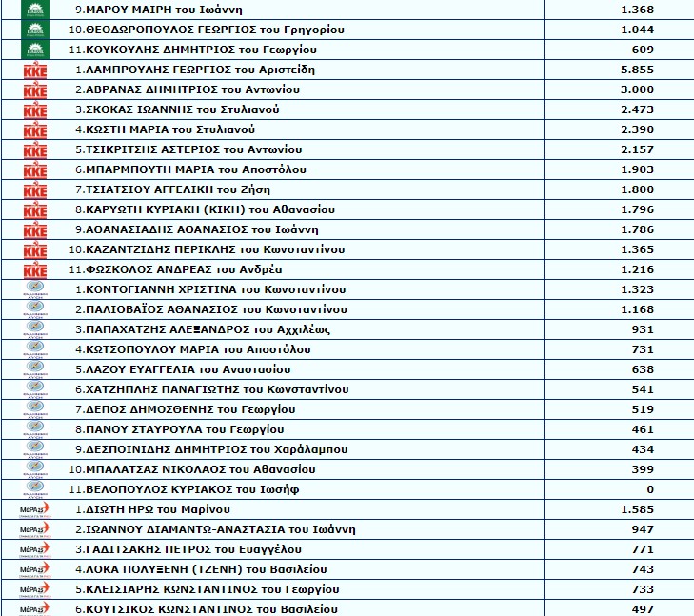The width and height of the screenshot is (694, 616).
Task: Click the blue logo beside ΒΕΛΟΠΟΥΛΟΣ ΚΥΡΙΑΚΟΣ
Action: click(x=35, y=489)
